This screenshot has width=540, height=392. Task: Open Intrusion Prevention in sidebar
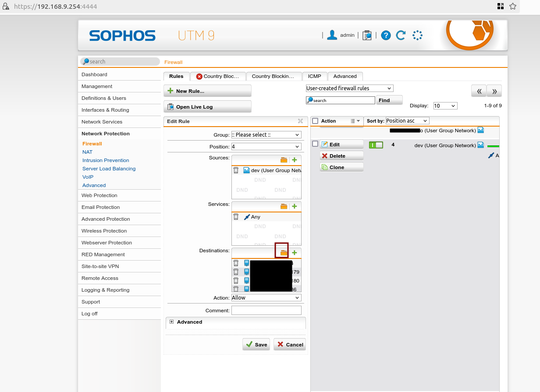pos(106,160)
